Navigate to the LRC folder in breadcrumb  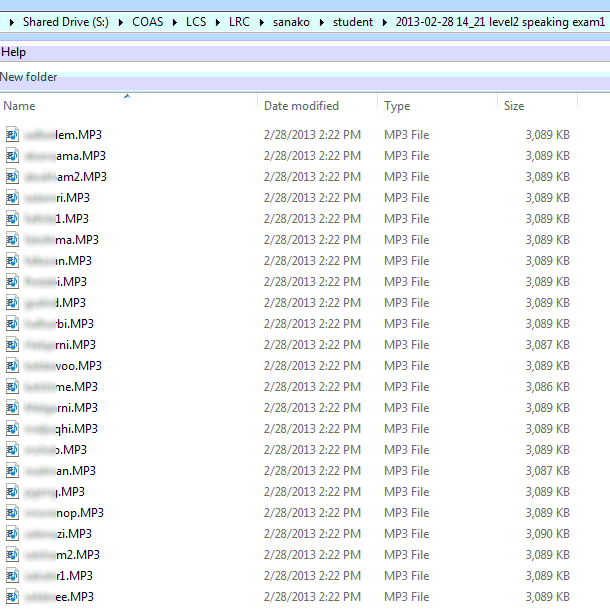click(x=241, y=21)
